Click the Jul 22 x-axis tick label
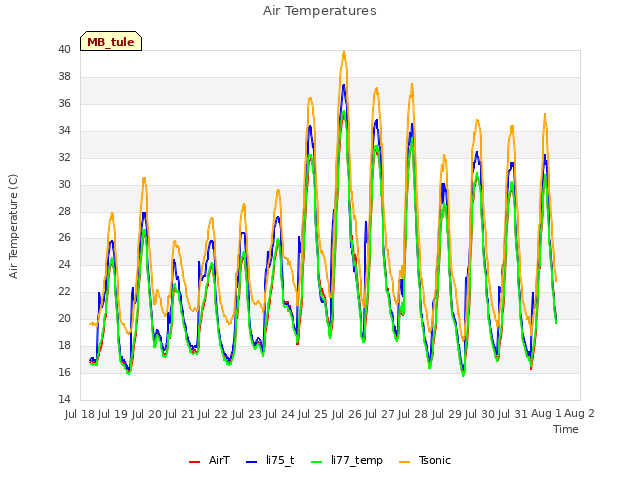The width and height of the screenshot is (640, 480). click(213, 414)
